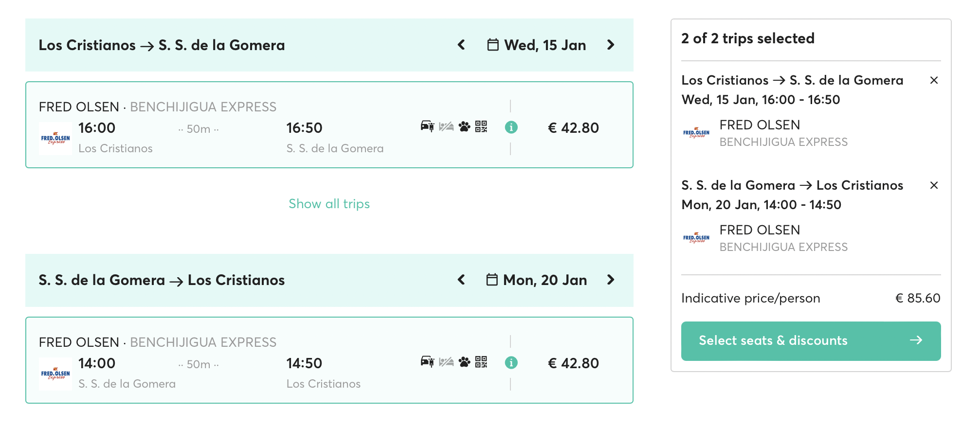Screen dimensions: 980x428
Task: Open calendar for Mon, 20 Jan date
Action: click(537, 280)
